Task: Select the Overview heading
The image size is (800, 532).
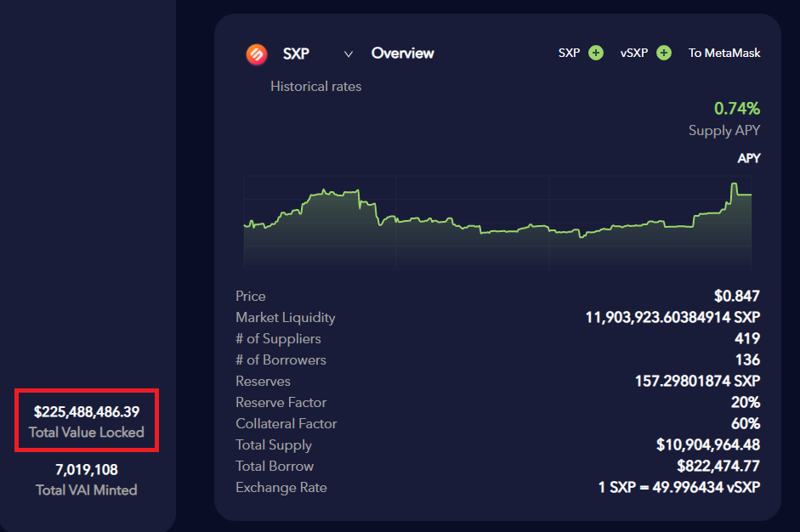Action: [x=403, y=53]
